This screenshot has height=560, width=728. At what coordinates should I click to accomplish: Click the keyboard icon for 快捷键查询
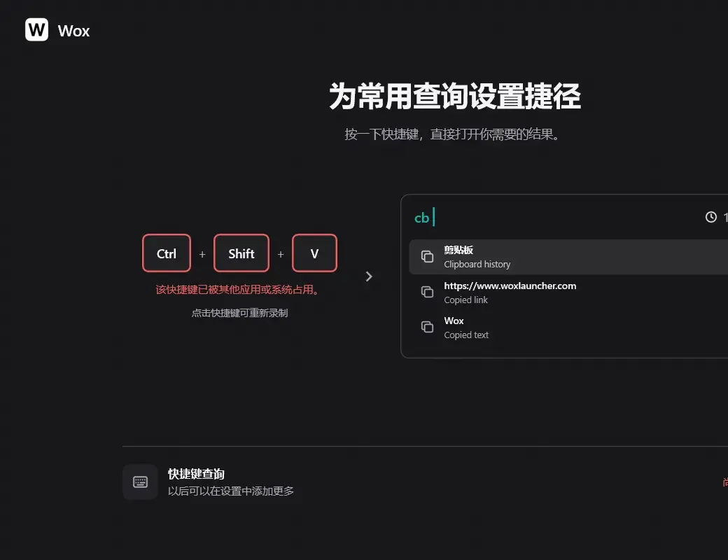pyautogui.click(x=140, y=482)
